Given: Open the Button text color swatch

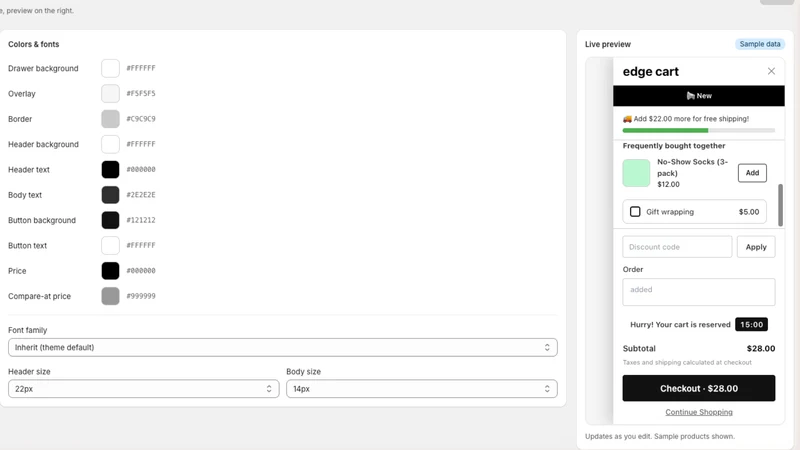Looking at the screenshot, I should coord(110,245).
